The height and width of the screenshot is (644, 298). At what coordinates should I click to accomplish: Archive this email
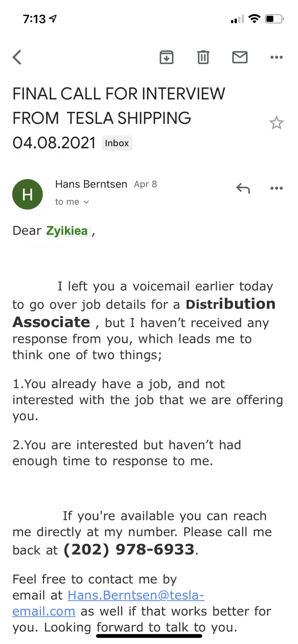[x=167, y=57]
